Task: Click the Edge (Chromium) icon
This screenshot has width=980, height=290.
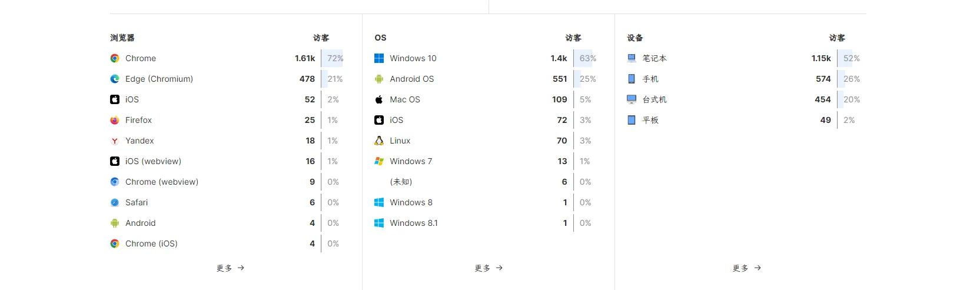Action: click(115, 79)
